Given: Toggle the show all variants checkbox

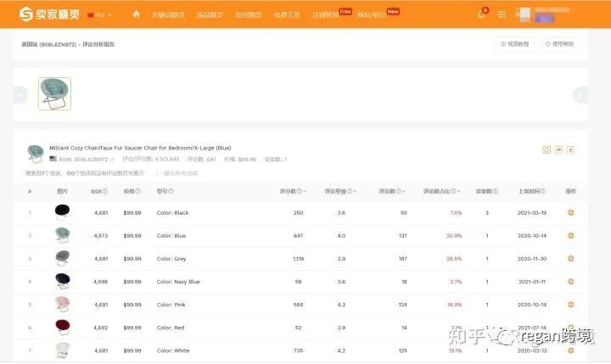Looking at the screenshot, I should [x=159, y=172].
